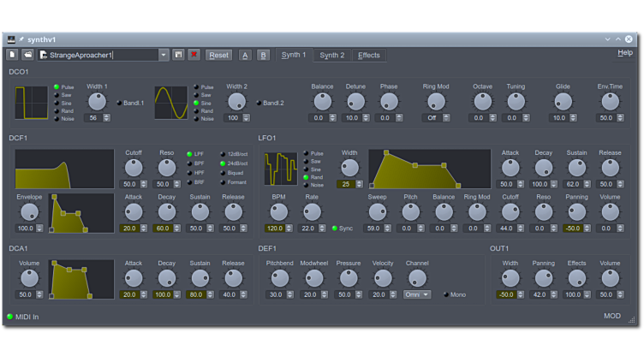Toggle the LFO1 Sync option

(x=335, y=228)
